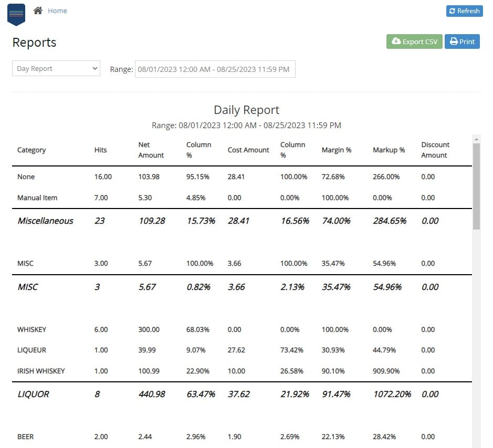The width and height of the screenshot is (493, 448).
Task: Click the blue app logo in the top-left corner
Action: point(16,14)
